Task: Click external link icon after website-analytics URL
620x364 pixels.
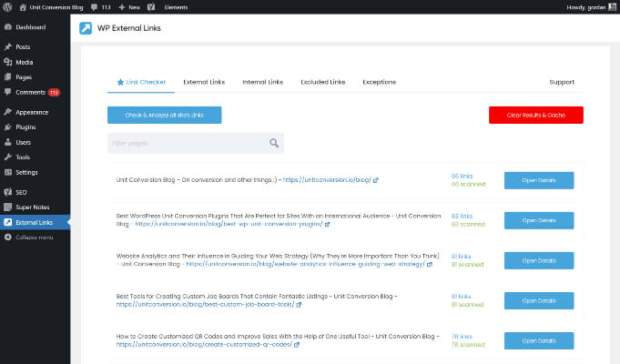Action: coord(430,265)
